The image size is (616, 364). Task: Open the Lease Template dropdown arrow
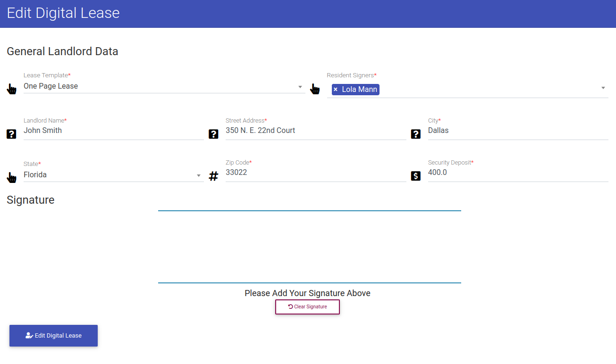pos(300,87)
